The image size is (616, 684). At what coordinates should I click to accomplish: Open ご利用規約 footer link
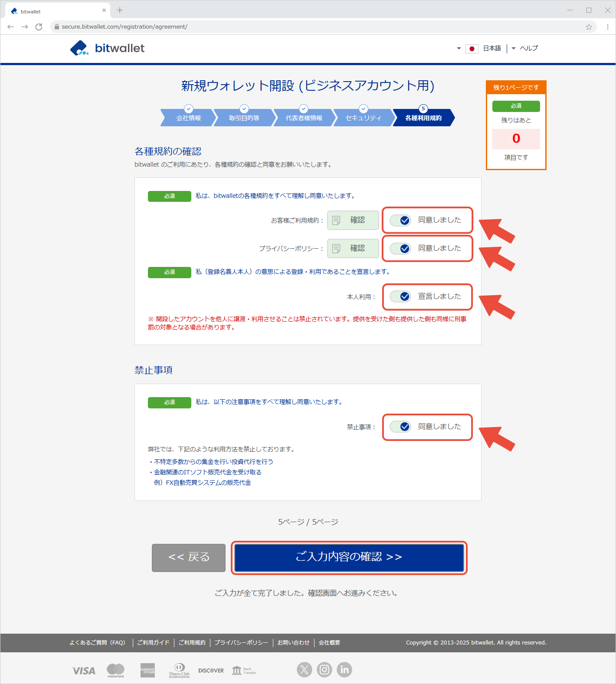coord(192,643)
